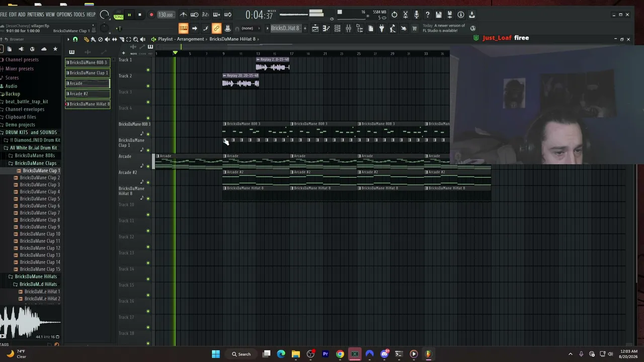Collapse the BricksDaMane HiHats folder
The image size is (644, 362).
pos(35,277)
